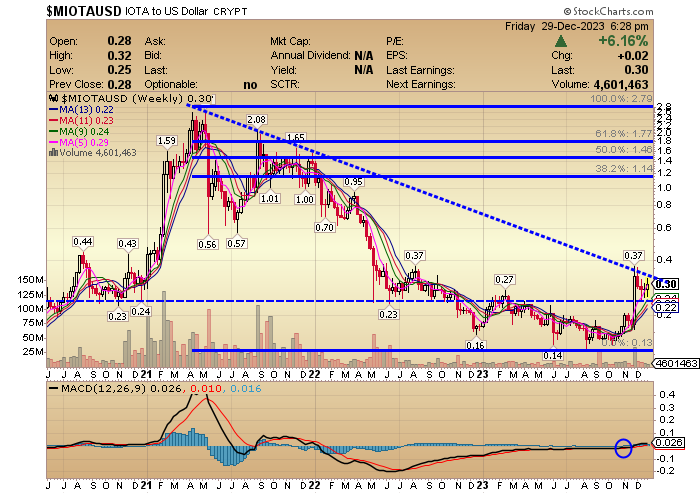Click the candlestick icon beside $MIOTAUSD (Weekly)

click(54, 99)
